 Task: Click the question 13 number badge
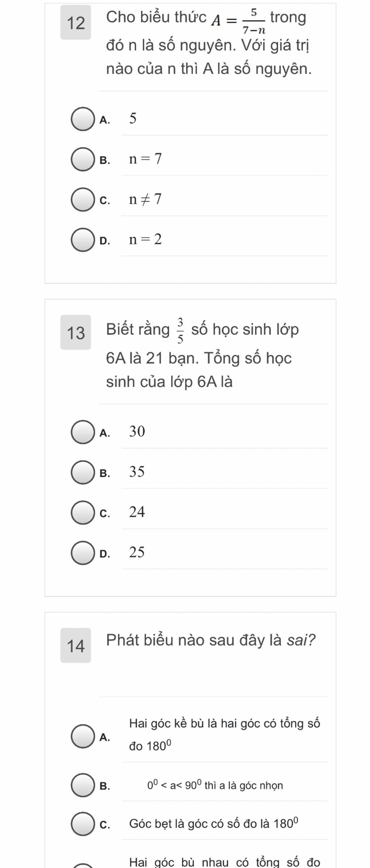tap(76, 332)
